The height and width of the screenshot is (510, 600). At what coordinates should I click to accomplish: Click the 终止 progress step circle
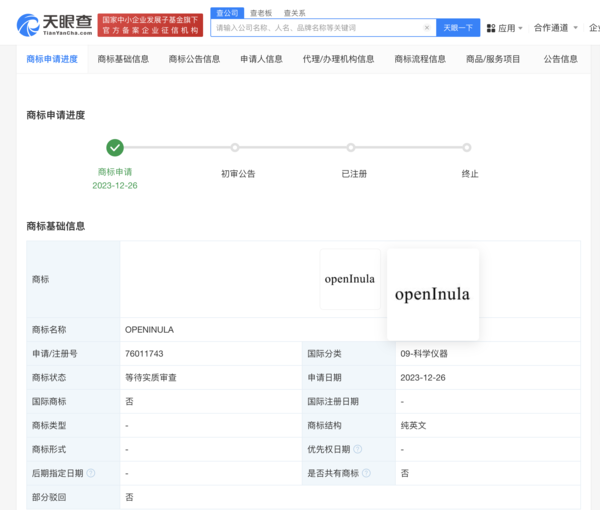466,148
